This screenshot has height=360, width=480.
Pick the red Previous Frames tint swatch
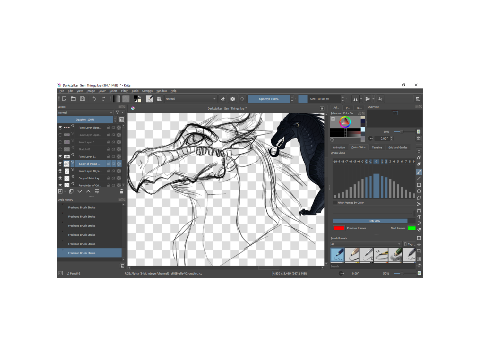(339, 228)
